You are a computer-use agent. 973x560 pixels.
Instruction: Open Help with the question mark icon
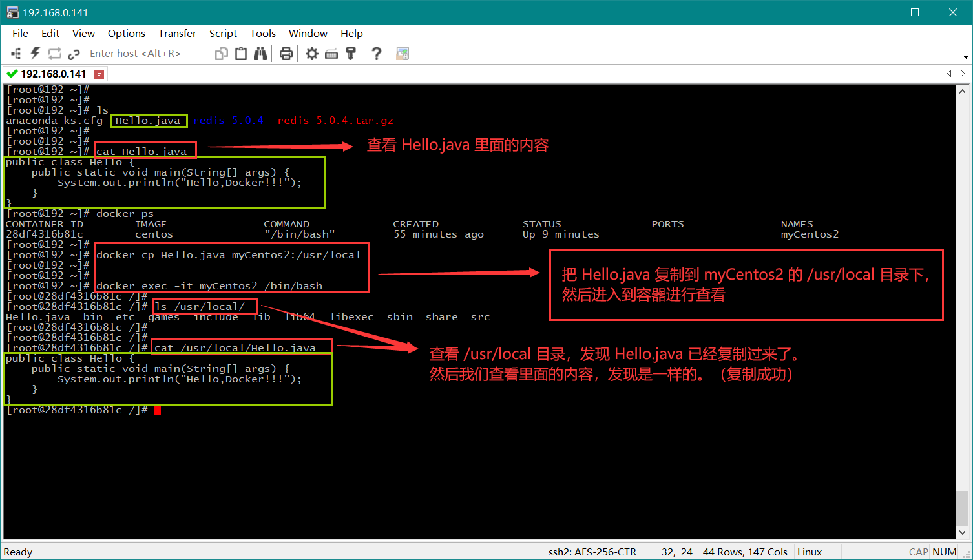(x=377, y=54)
